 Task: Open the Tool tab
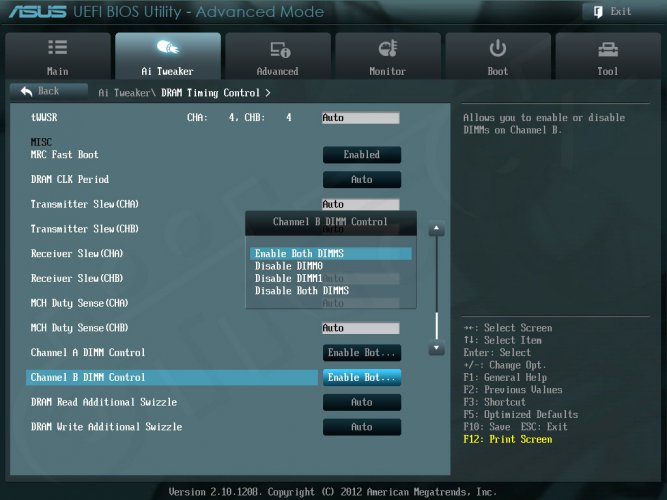point(608,56)
